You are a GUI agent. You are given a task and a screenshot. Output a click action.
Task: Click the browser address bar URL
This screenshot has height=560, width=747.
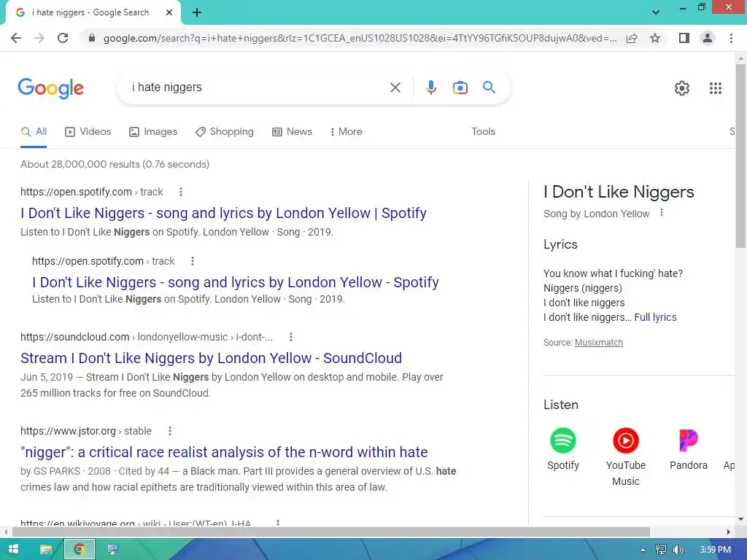(360, 38)
